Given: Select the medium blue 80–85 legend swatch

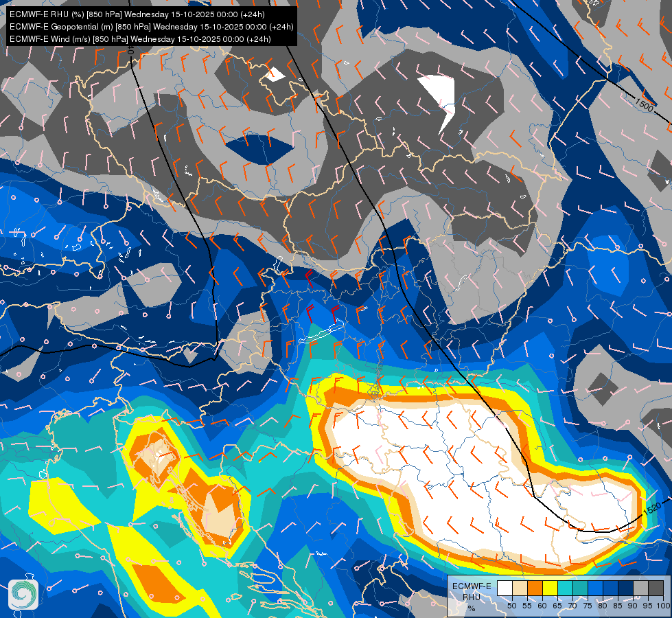Looking at the screenshot, I should tap(610, 588).
